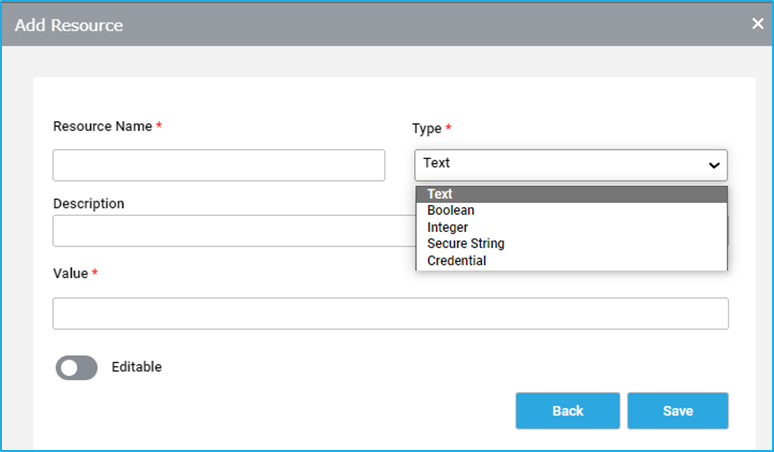Click the Value field label
774x452 pixels.
(x=71, y=273)
